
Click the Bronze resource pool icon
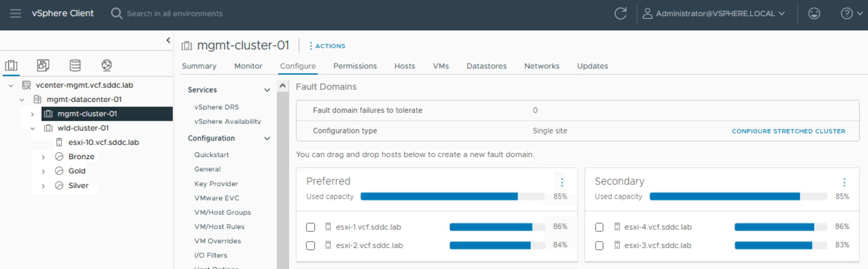[x=59, y=157]
